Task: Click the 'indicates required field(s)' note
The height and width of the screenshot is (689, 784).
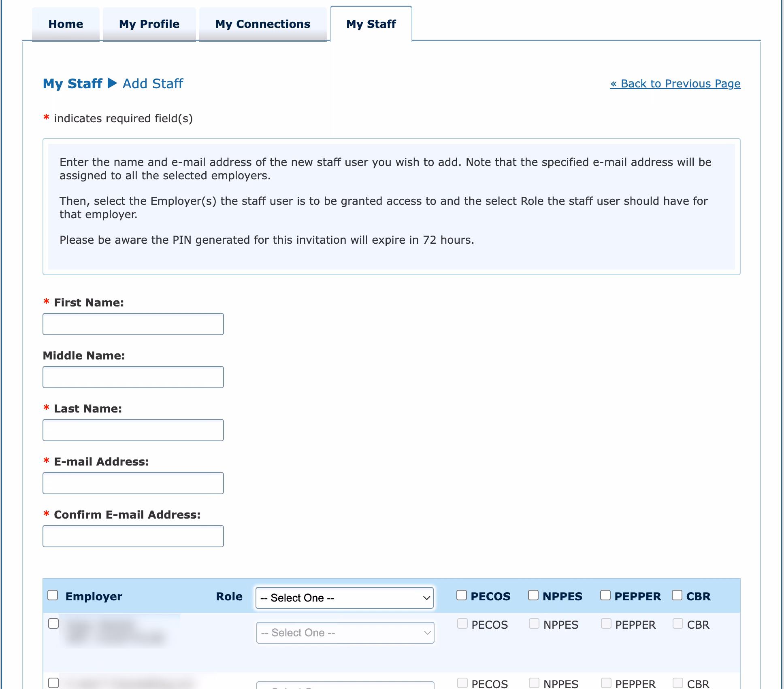Action: [x=123, y=118]
